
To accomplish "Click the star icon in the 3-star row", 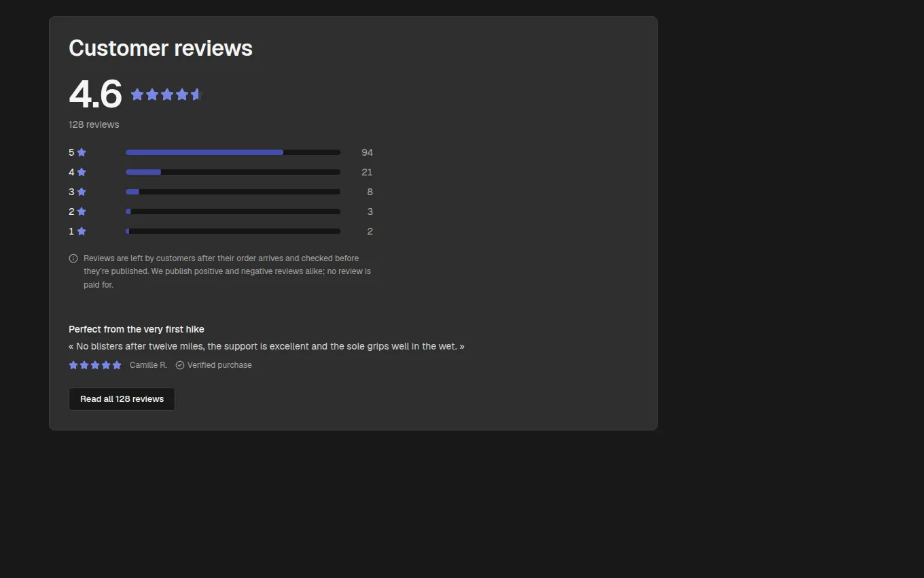I will (82, 192).
